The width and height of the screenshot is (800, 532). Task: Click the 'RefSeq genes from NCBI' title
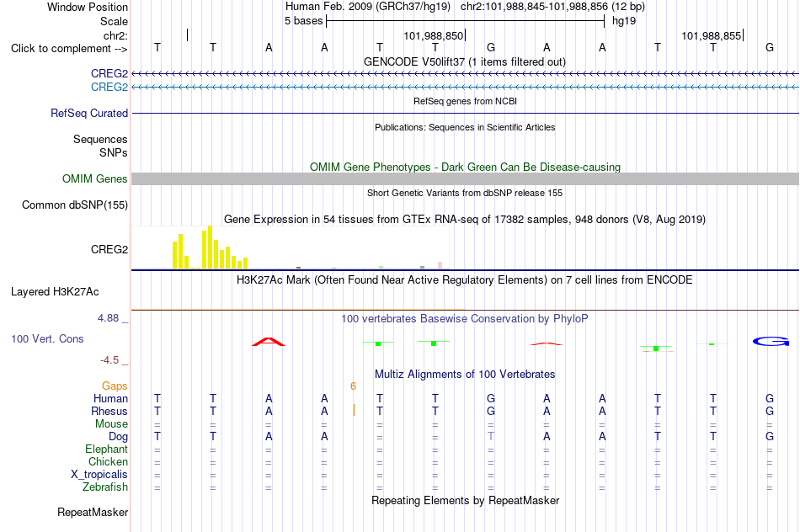tap(465, 101)
